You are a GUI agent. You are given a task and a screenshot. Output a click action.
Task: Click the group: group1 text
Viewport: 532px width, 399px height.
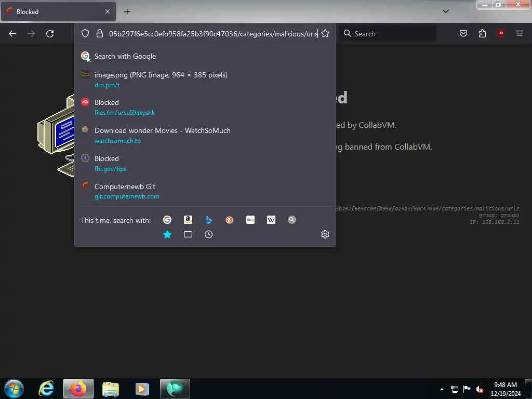click(499, 216)
